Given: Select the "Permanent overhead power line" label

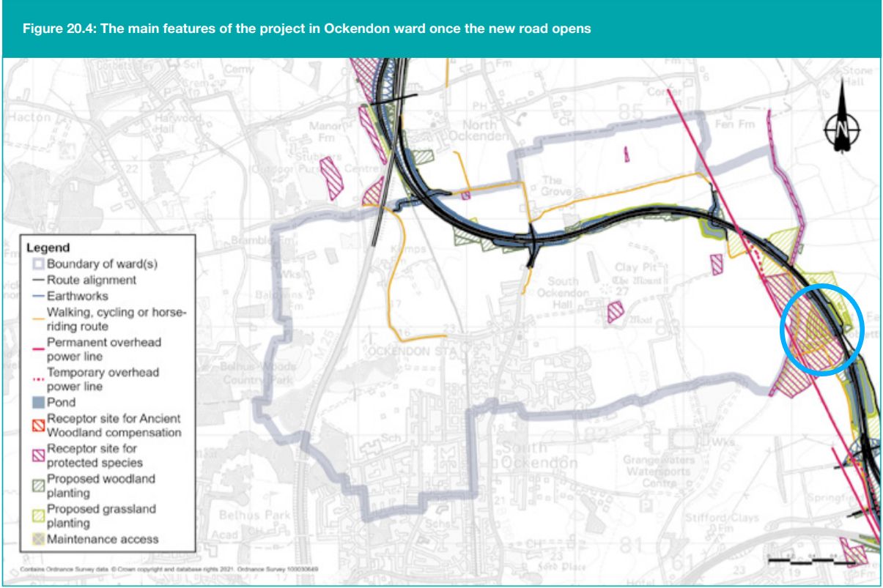Looking at the screenshot, I should [x=104, y=349].
